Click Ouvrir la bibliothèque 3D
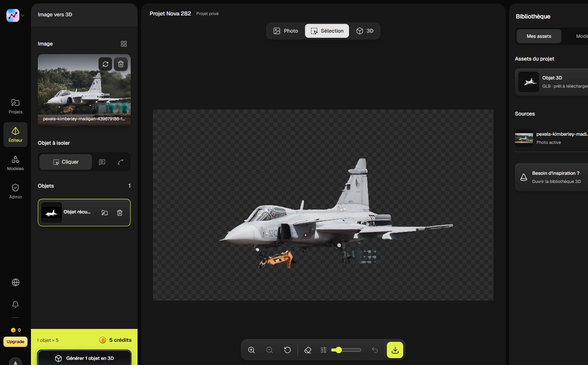The height and width of the screenshot is (365, 588). click(556, 182)
